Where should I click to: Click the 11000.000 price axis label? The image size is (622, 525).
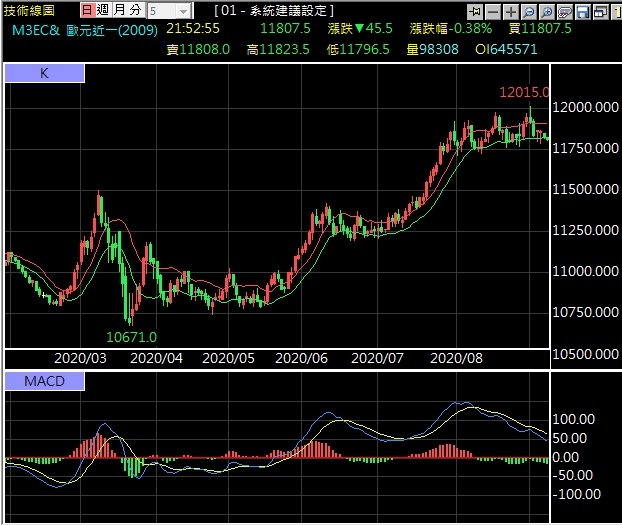coord(586,271)
